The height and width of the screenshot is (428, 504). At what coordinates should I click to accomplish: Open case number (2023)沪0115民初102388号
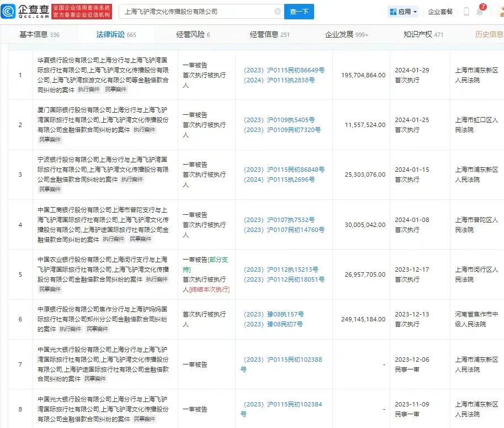click(x=281, y=364)
